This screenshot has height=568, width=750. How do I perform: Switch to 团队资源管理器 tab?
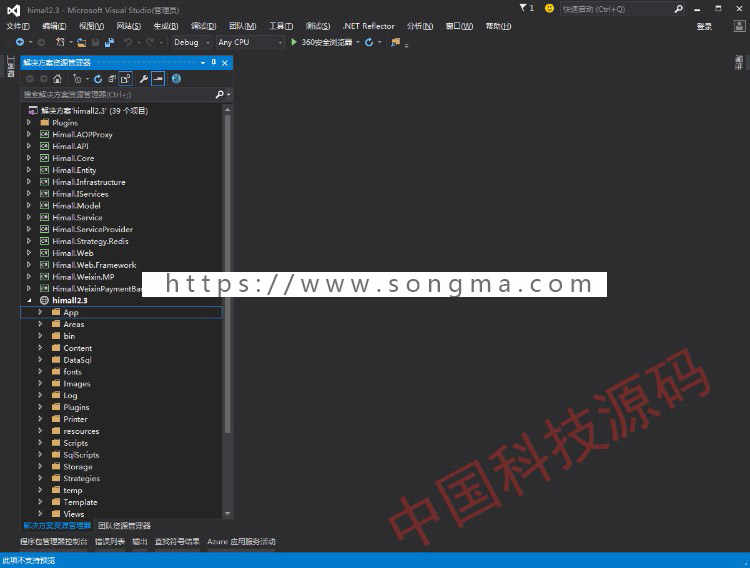tap(124, 525)
